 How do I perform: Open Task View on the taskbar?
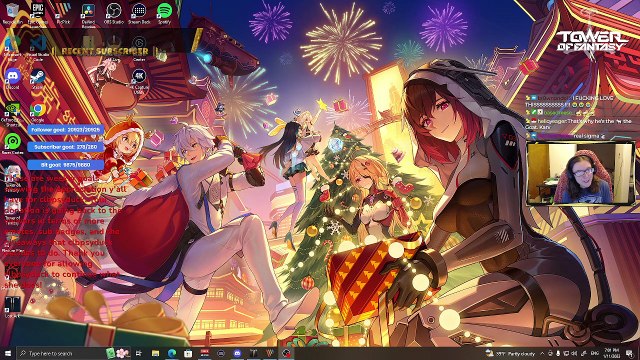click(x=139, y=353)
